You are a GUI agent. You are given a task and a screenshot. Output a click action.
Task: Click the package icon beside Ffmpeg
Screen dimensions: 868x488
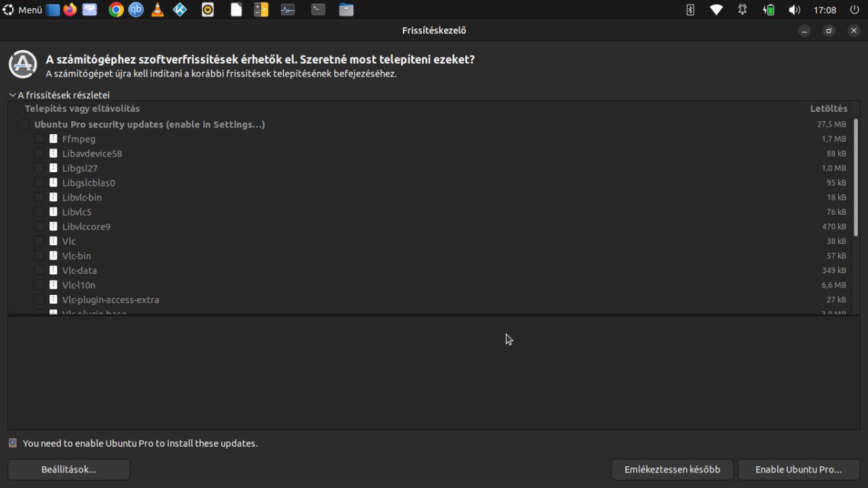click(x=54, y=139)
